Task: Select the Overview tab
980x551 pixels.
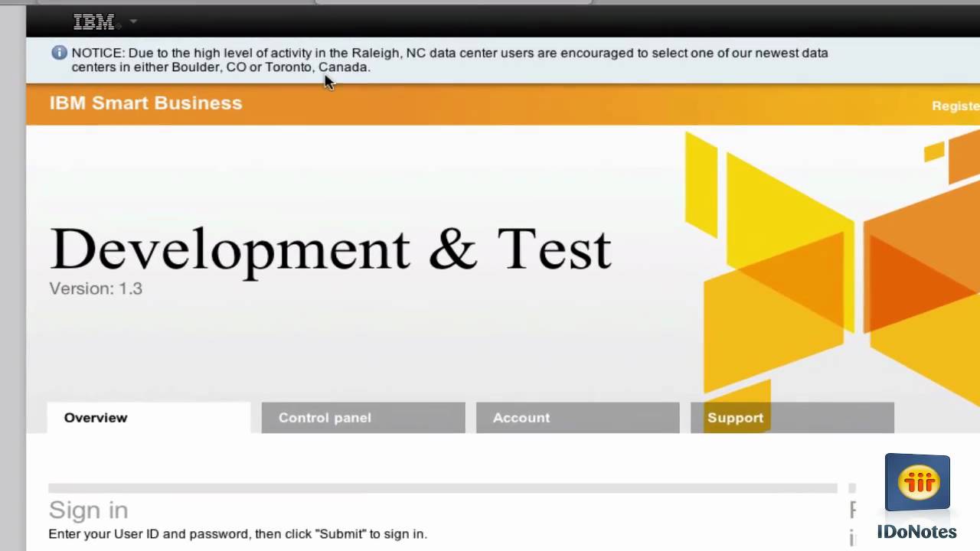Action: pos(149,418)
